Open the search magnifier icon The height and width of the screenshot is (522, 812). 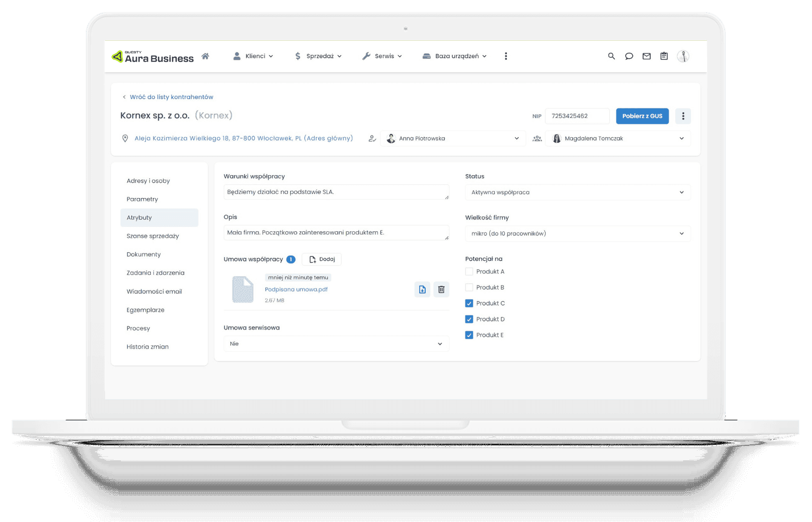[611, 56]
